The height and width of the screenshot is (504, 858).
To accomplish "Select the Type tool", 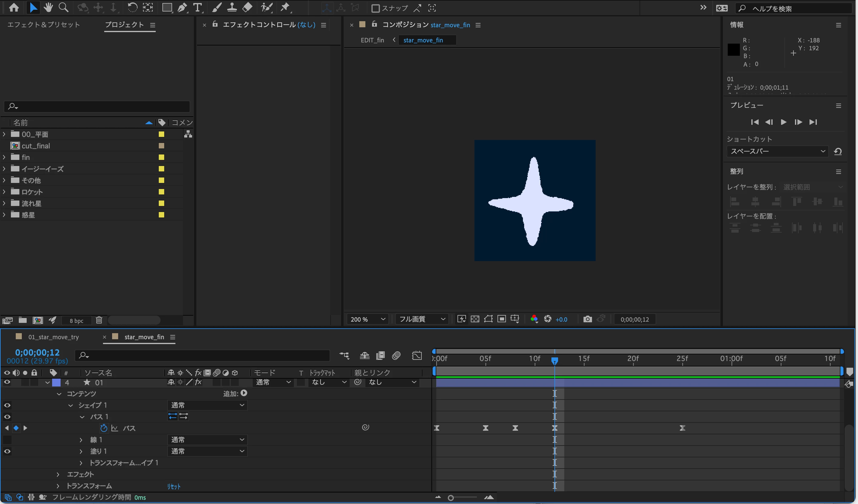I will pyautogui.click(x=198, y=8).
